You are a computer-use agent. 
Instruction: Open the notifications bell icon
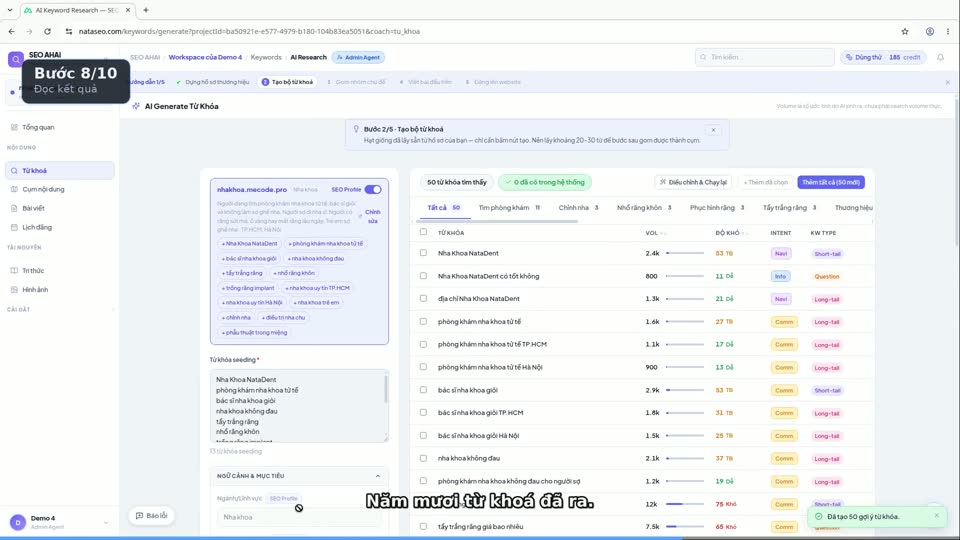pos(940,57)
